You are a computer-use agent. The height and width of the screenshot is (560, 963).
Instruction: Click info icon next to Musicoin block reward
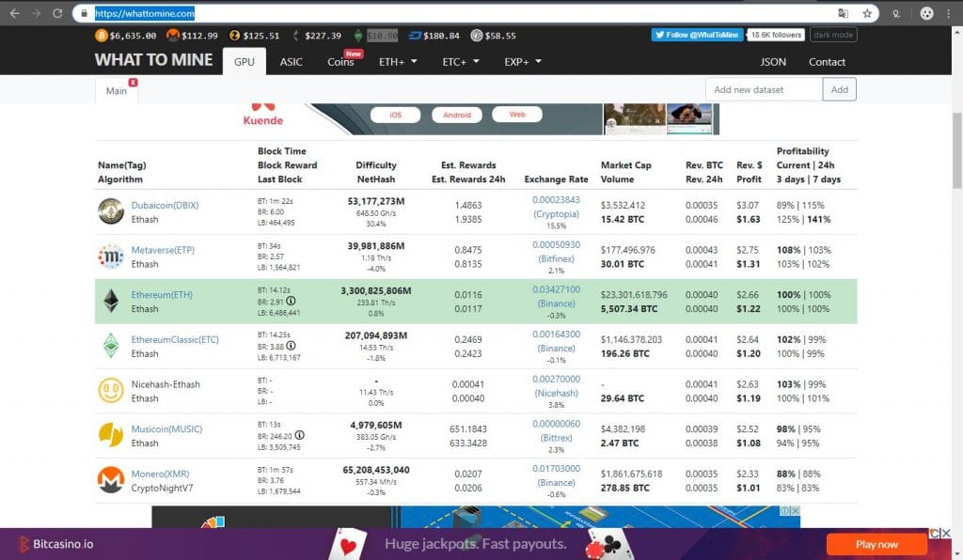(x=300, y=435)
